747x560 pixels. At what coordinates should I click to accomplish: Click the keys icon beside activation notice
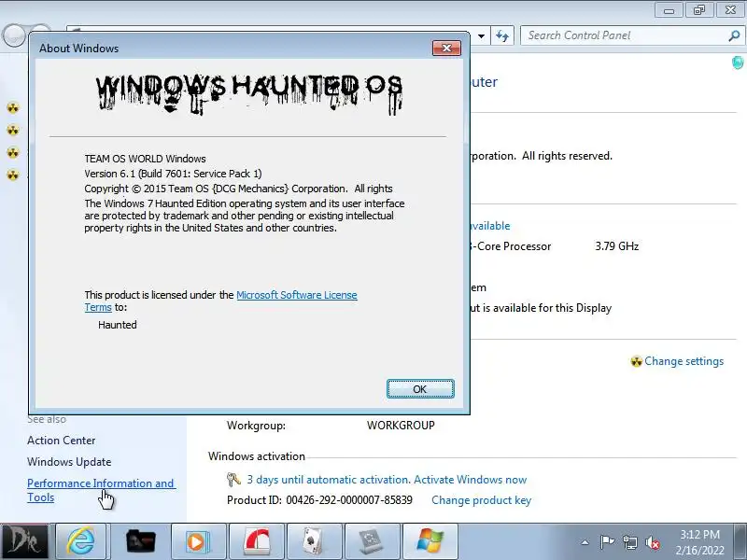click(x=233, y=479)
